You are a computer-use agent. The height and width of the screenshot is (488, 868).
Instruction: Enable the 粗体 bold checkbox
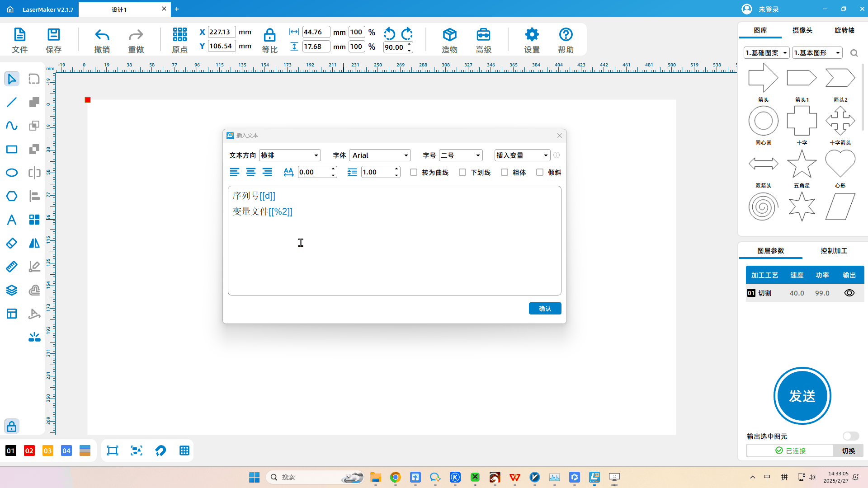click(505, 172)
